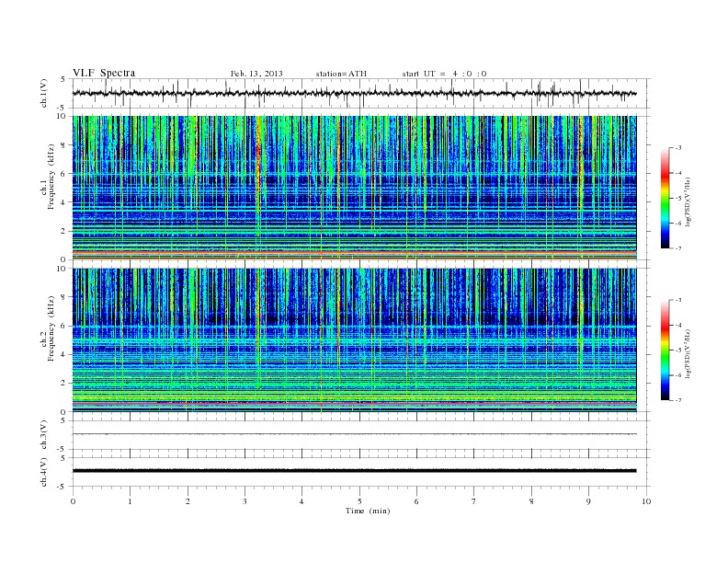Viewport: 728px width, 563px height.
Task: Click inside the ch.2 spectrogram panel
Action: coord(354,339)
